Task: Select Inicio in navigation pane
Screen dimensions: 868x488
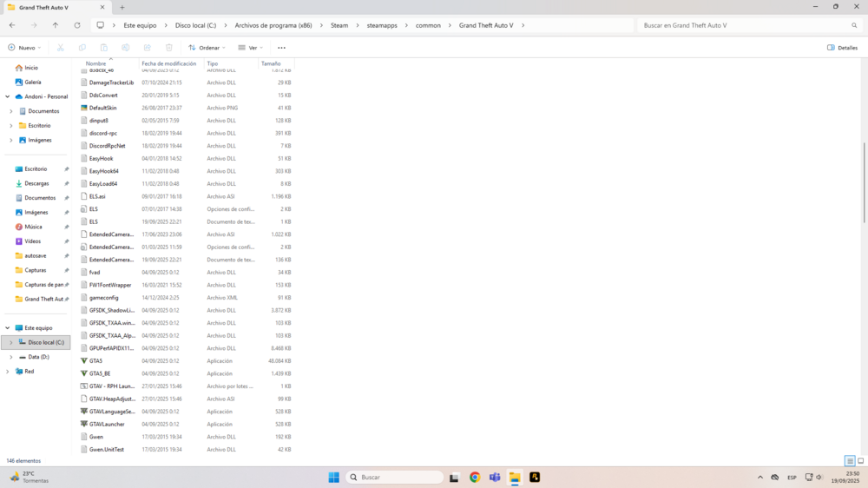Action: (x=31, y=68)
